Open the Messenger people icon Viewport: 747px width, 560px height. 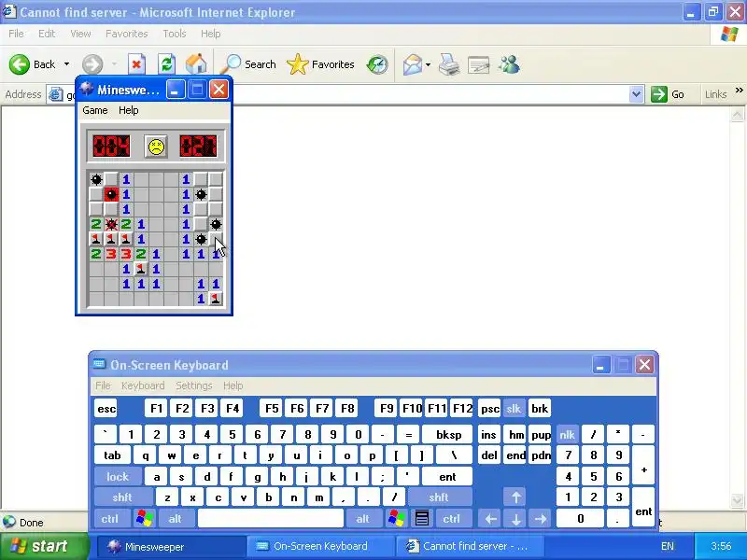509,64
